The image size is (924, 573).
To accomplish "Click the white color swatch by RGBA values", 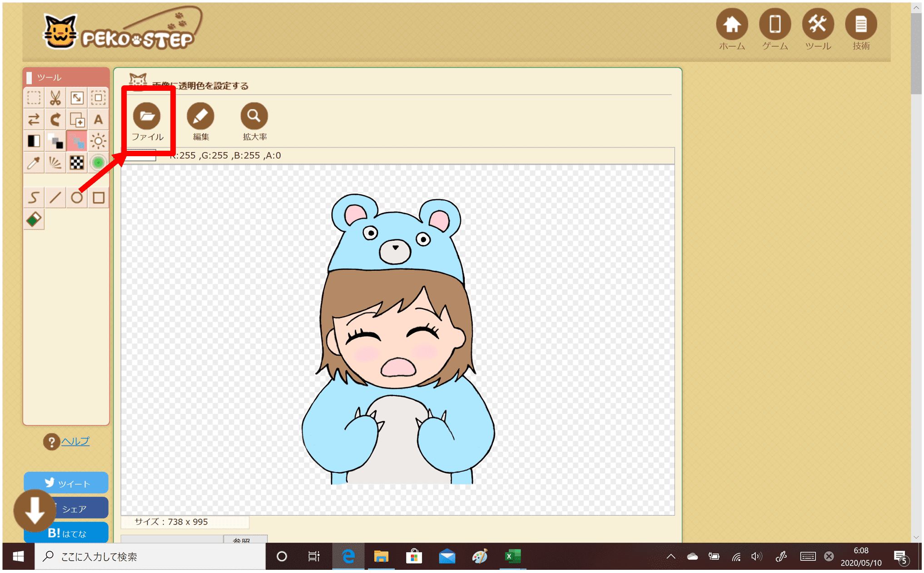I will tap(141, 155).
